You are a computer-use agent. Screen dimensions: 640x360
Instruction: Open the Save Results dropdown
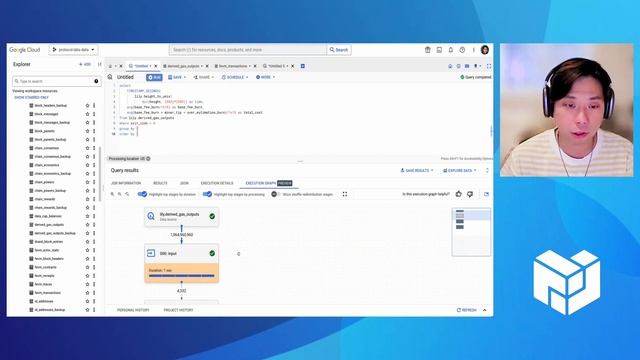(417, 171)
